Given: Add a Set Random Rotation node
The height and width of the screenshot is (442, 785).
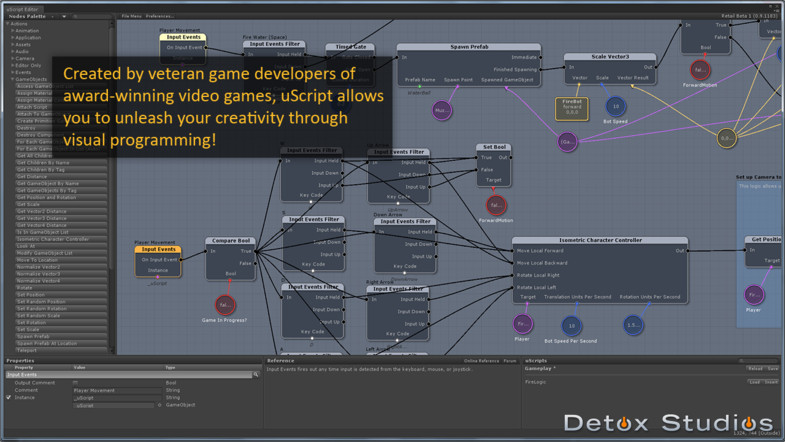Looking at the screenshot, I should pos(61,308).
